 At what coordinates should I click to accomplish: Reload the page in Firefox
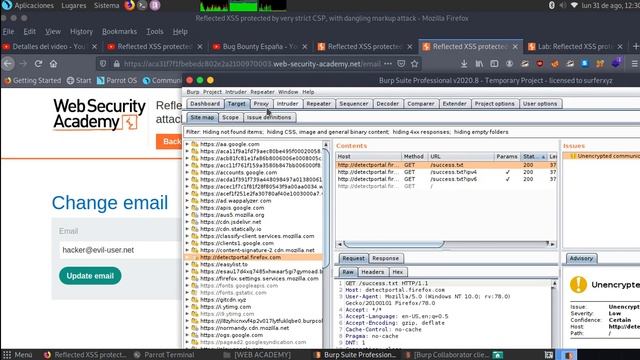[x=38, y=64]
